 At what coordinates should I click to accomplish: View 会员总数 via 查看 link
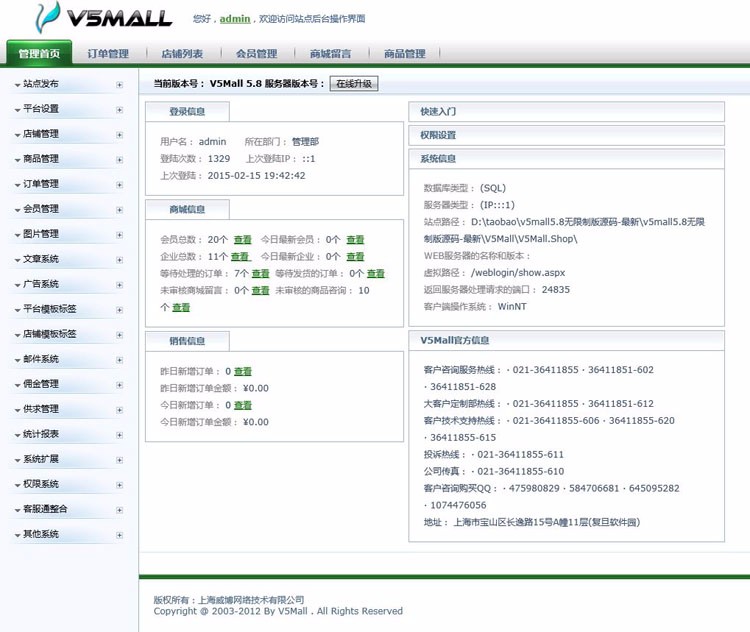click(x=243, y=239)
